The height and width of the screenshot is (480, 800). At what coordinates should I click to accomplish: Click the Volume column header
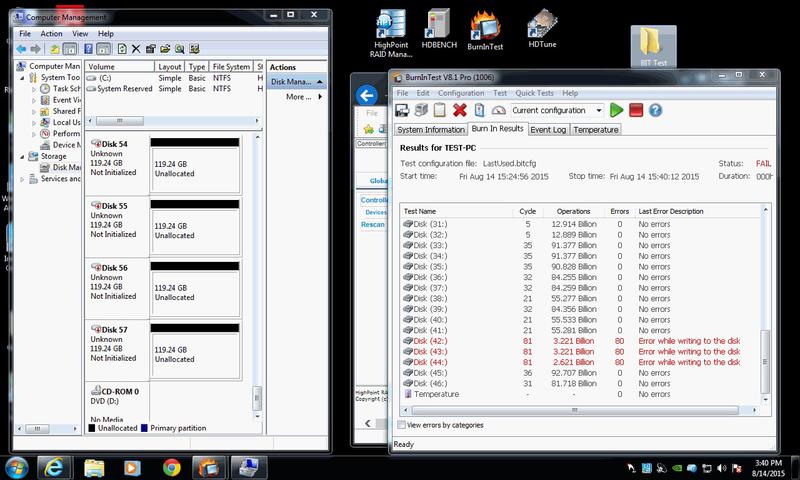119,67
